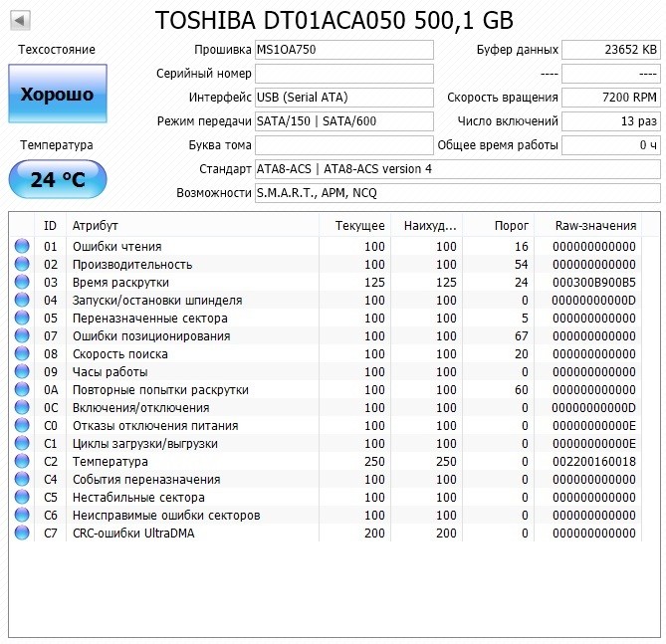The width and height of the screenshot is (666, 644).
Task: Click the status orb for CRC-ошибки UltraDMA
Action: tap(22, 533)
